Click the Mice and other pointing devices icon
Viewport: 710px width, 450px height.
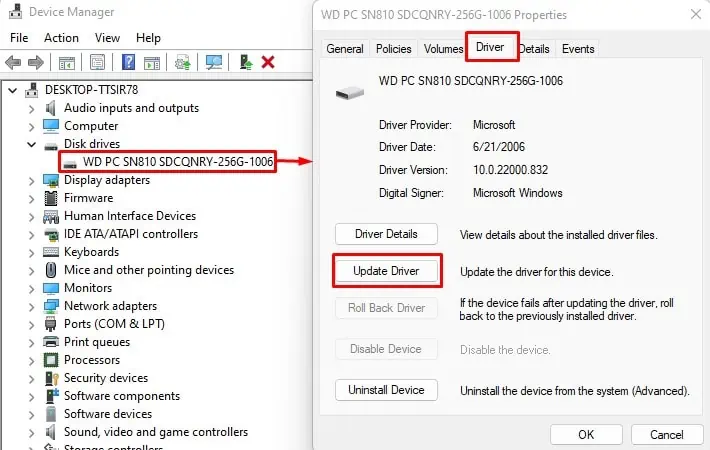pos(51,270)
